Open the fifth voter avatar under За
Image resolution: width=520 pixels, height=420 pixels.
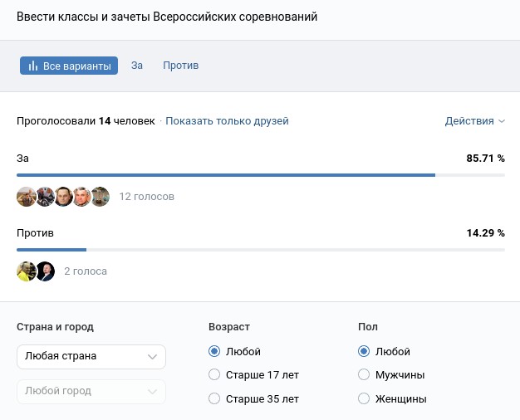point(100,197)
